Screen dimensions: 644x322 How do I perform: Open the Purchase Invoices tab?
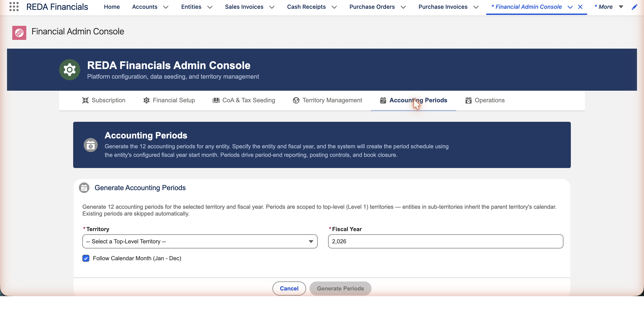(443, 7)
